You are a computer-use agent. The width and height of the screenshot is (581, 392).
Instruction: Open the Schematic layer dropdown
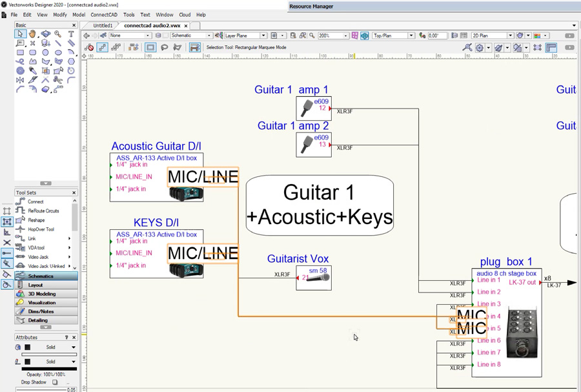coord(191,36)
